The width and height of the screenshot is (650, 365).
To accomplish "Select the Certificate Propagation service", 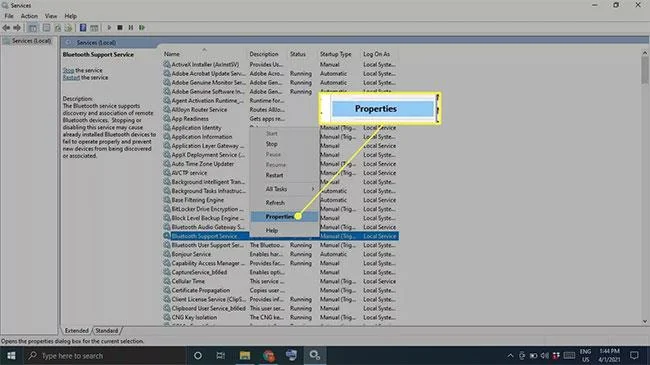I will tap(281, 290).
